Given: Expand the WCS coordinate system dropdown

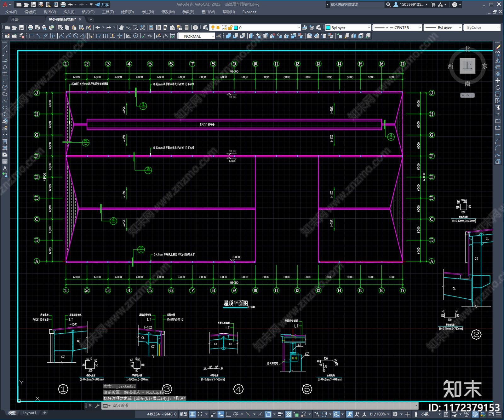Looking at the screenshot, I should tap(467, 95).
